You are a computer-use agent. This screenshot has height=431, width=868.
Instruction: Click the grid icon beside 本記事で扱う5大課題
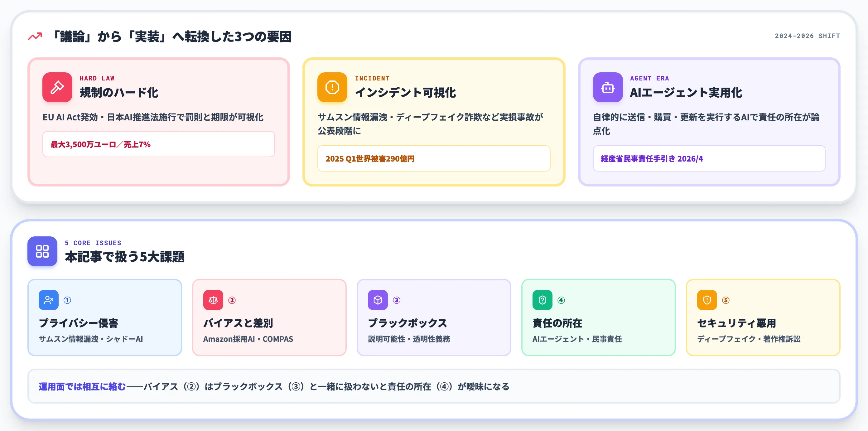[42, 251]
